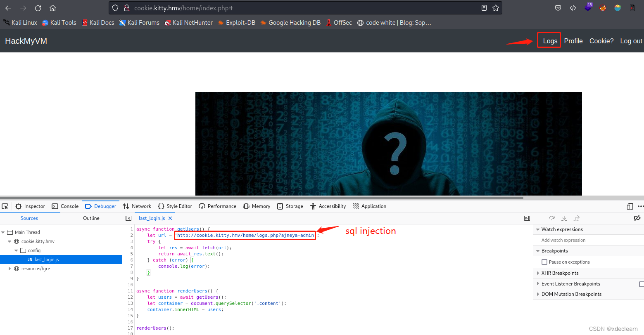Screen dimensions: 644x335
Task: Open reader view icon in address bar
Action: [484, 8]
